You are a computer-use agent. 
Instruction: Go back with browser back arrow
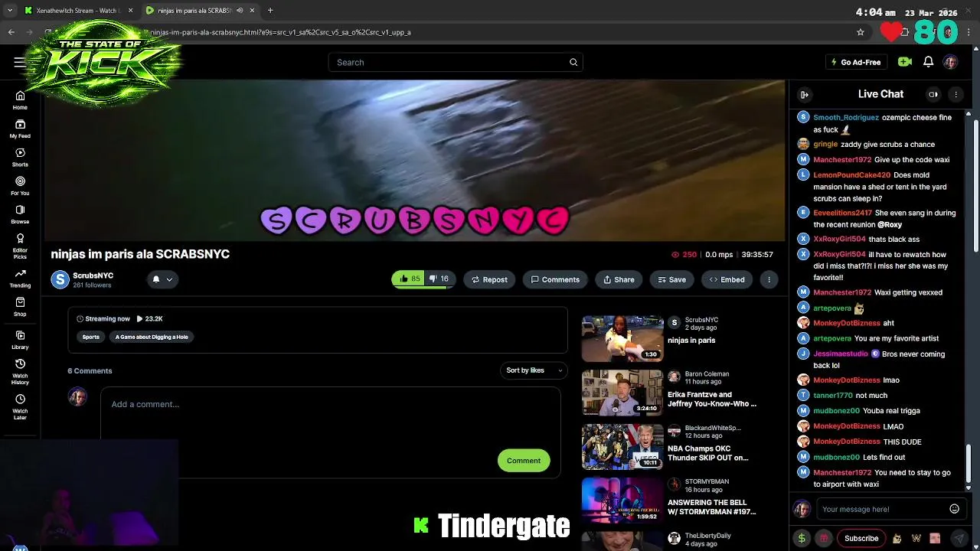point(11,32)
